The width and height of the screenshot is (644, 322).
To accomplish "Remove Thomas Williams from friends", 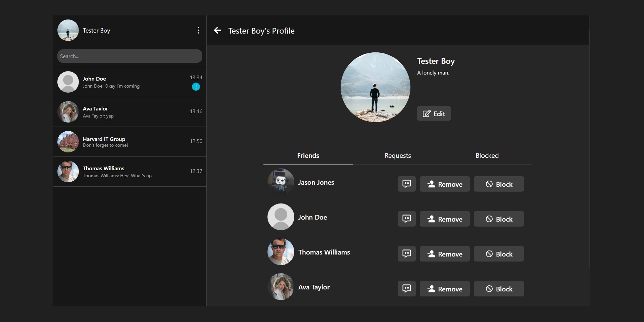I will (445, 254).
